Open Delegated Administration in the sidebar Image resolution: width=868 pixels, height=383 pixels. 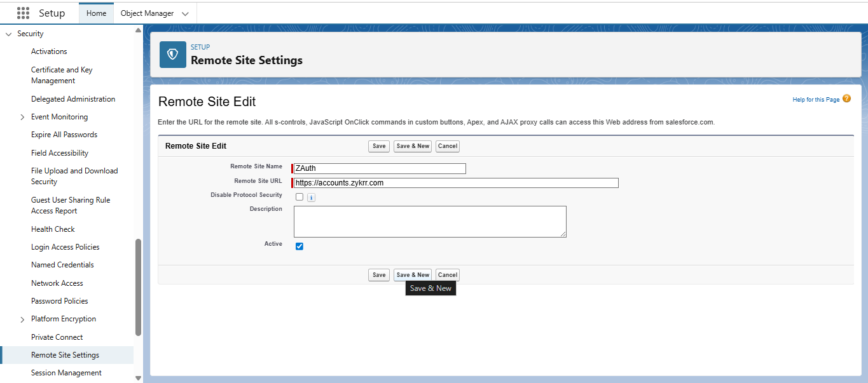pyautogui.click(x=73, y=99)
